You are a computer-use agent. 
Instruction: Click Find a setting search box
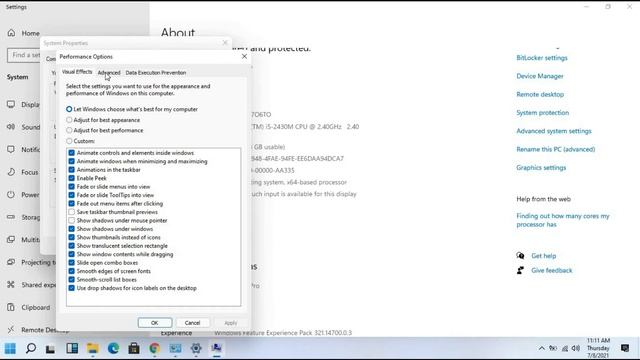click(24, 55)
